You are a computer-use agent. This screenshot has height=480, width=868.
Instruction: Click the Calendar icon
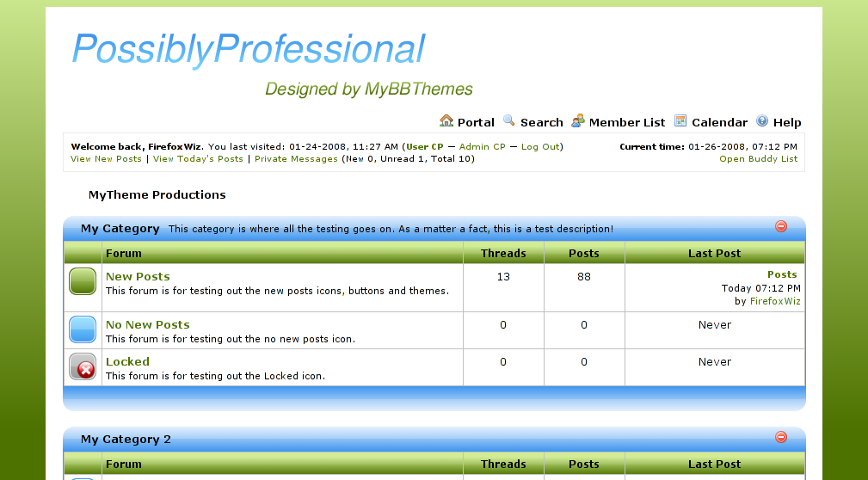pyautogui.click(x=680, y=120)
